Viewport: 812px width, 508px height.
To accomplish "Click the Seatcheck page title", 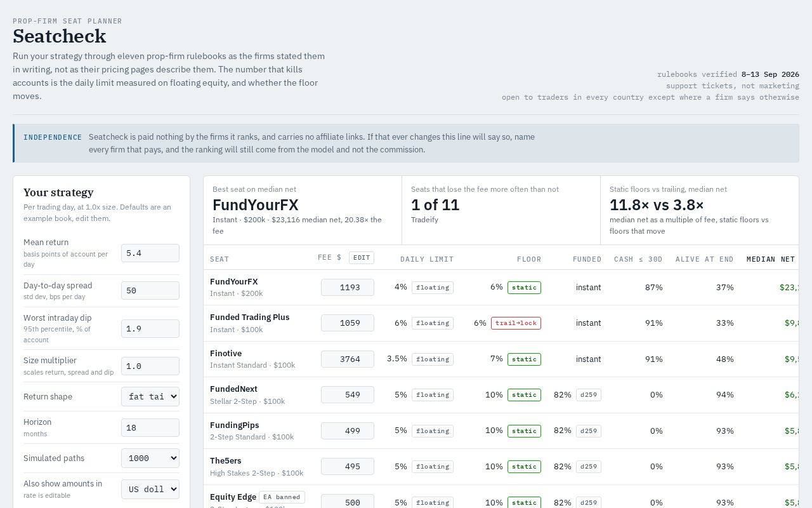I will pos(60,36).
